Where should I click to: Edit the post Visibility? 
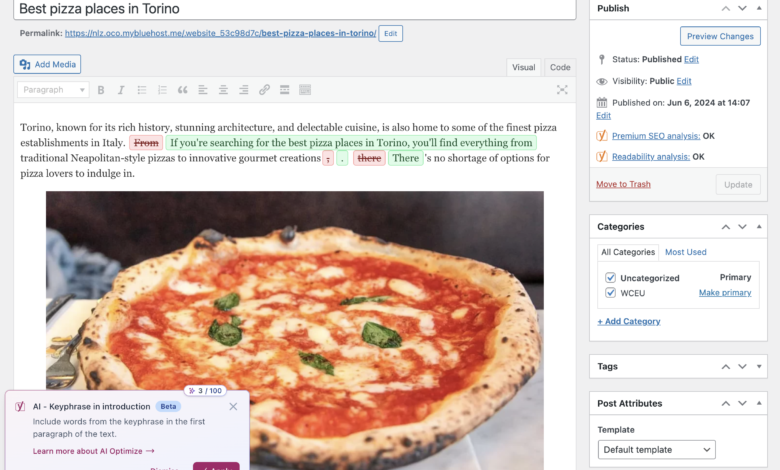point(683,81)
